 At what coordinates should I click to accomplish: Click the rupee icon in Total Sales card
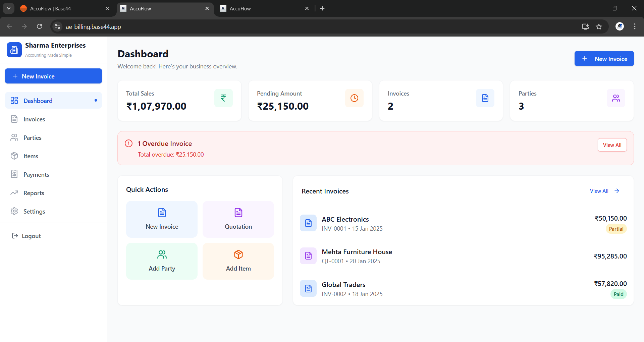pyautogui.click(x=223, y=98)
